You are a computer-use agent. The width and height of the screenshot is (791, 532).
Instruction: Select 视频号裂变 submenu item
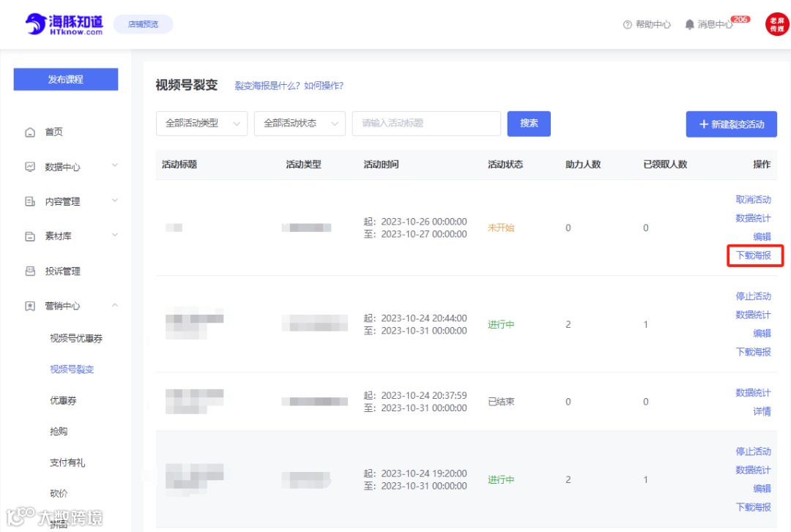72,370
